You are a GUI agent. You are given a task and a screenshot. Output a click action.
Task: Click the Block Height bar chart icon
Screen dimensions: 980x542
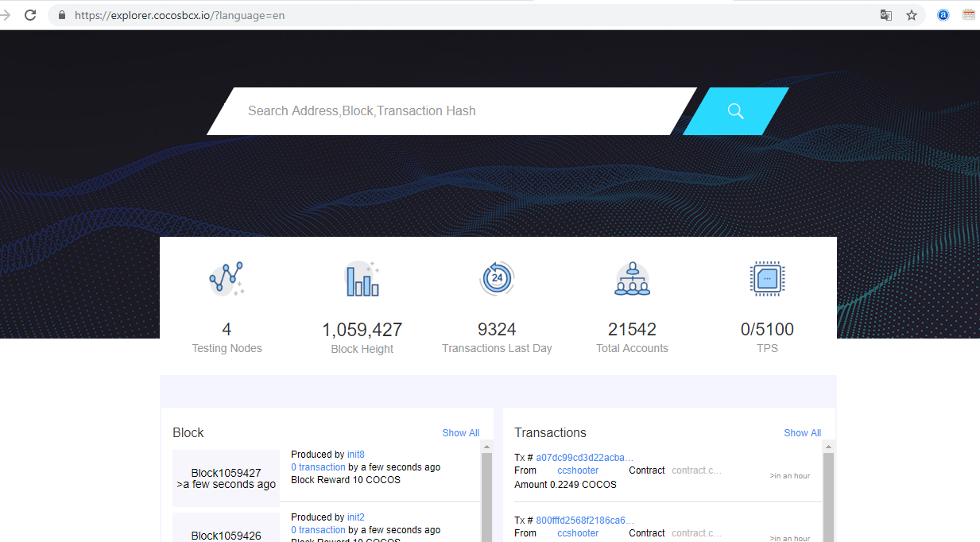[362, 279]
